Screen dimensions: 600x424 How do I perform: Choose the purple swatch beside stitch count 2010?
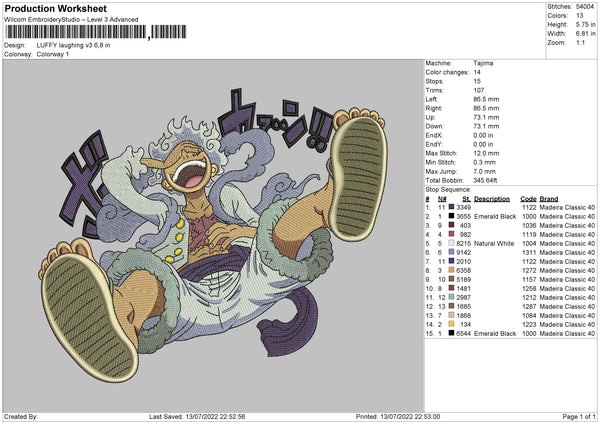(x=451, y=261)
